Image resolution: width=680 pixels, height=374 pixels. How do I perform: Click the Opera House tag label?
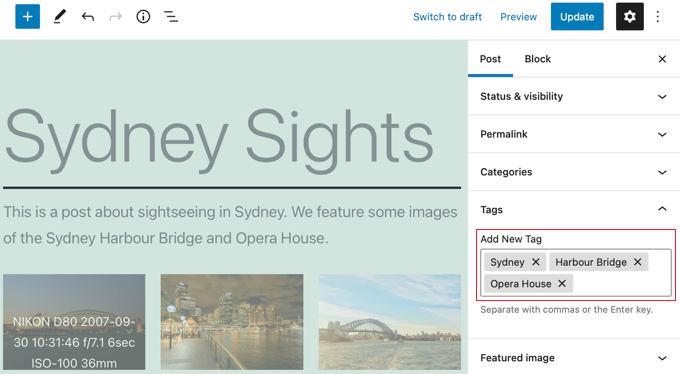tap(520, 284)
